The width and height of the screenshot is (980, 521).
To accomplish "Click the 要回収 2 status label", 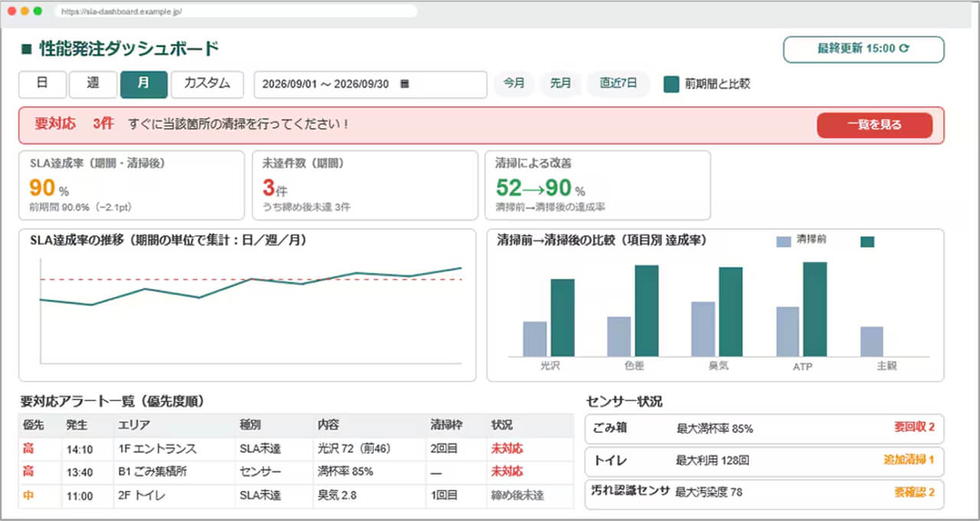I will pos(913,428).
